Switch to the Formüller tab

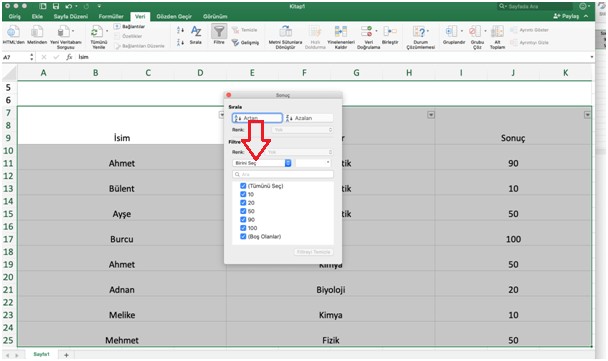coord(111,16)
